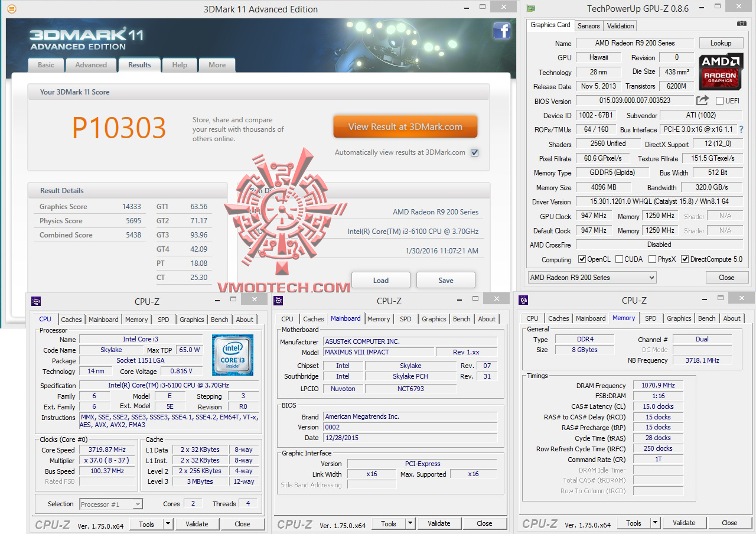Toggle the UEFI checkbox in GPU-Z
The image size is (756, 534).
[719, 101]
